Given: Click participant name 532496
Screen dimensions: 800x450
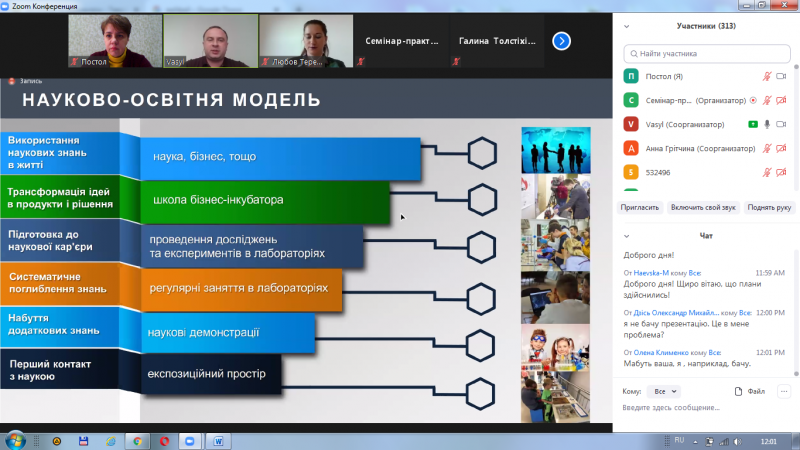Looking at the screenshot, I should click(658, 172).
